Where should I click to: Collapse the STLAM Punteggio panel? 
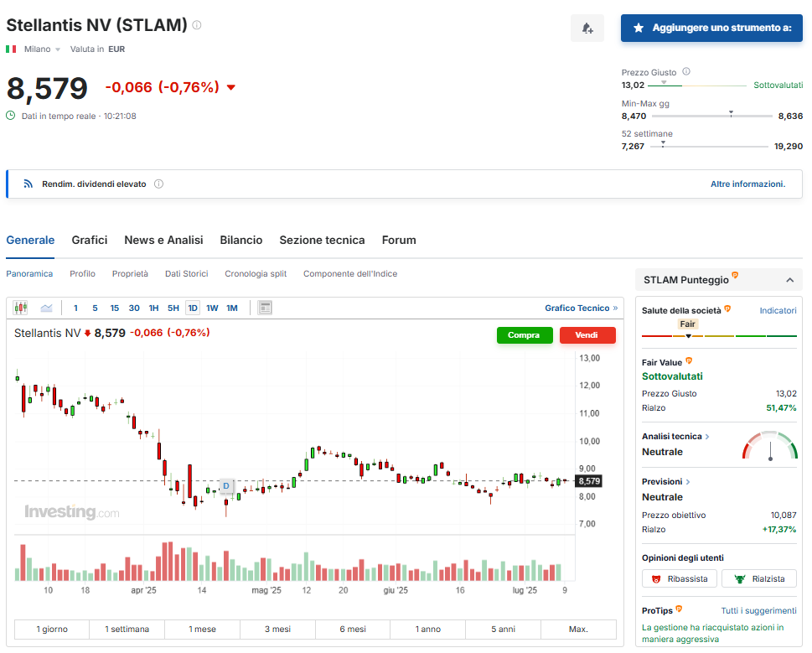tap(789, 280)
